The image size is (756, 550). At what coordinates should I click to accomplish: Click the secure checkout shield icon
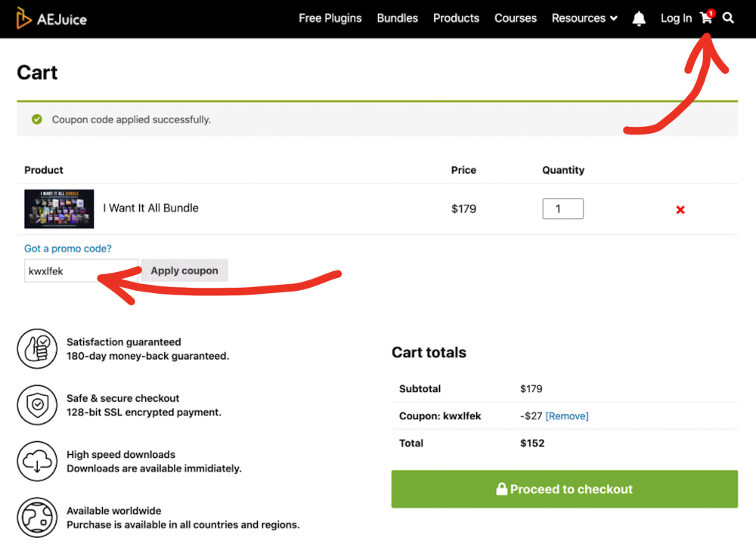[37, 405]
